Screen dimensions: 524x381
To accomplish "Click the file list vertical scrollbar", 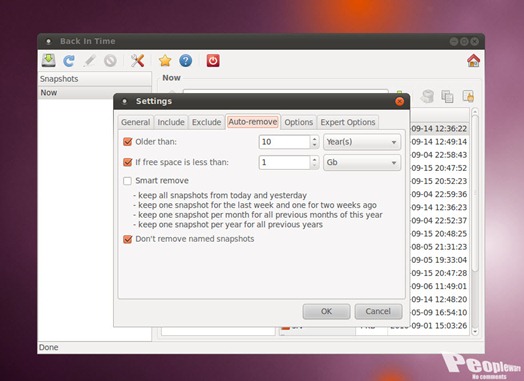I will coord(475,194).
